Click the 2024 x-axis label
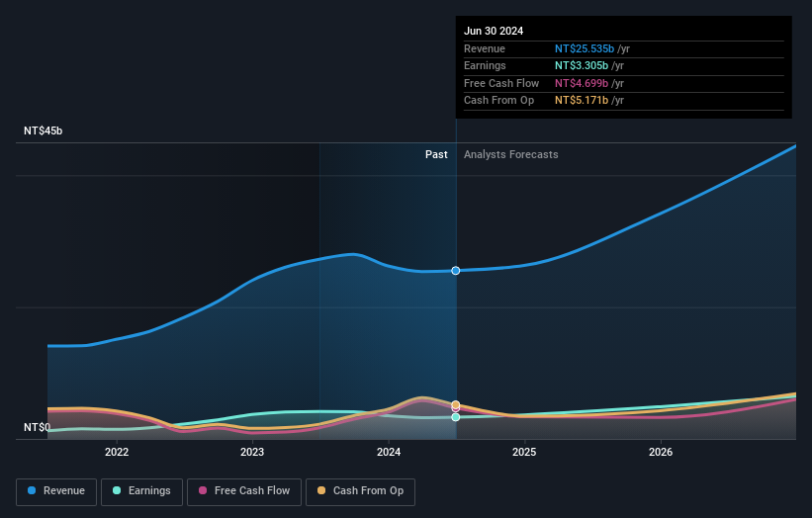Image resolution: width=812 pixels, height=518 pixels. [389, 453]
